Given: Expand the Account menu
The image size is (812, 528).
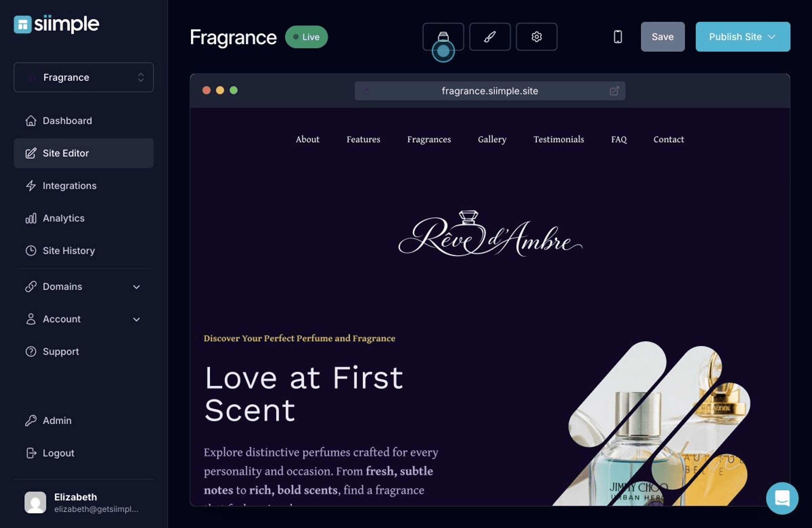Looking at the screenshot, I should click(x=84, y=319).
